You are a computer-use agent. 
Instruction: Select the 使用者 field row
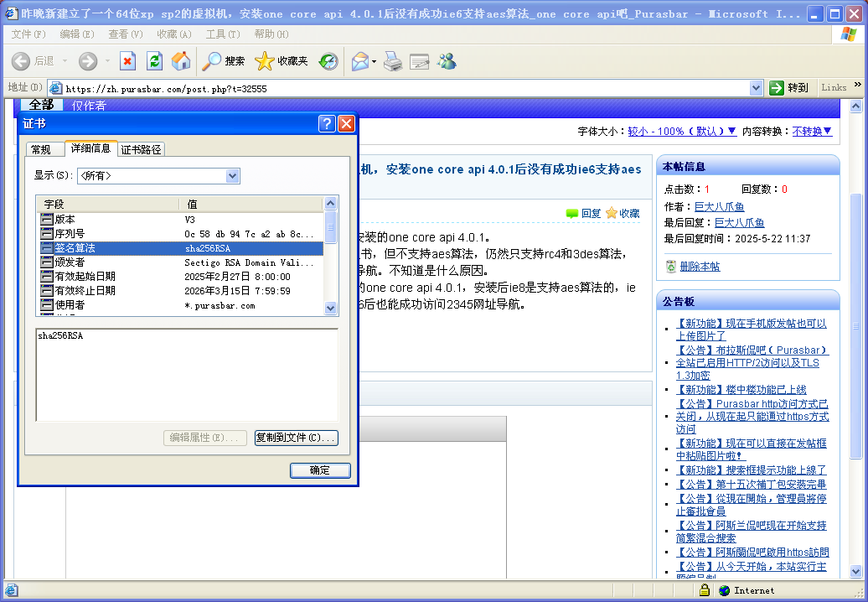click(180, 305)
